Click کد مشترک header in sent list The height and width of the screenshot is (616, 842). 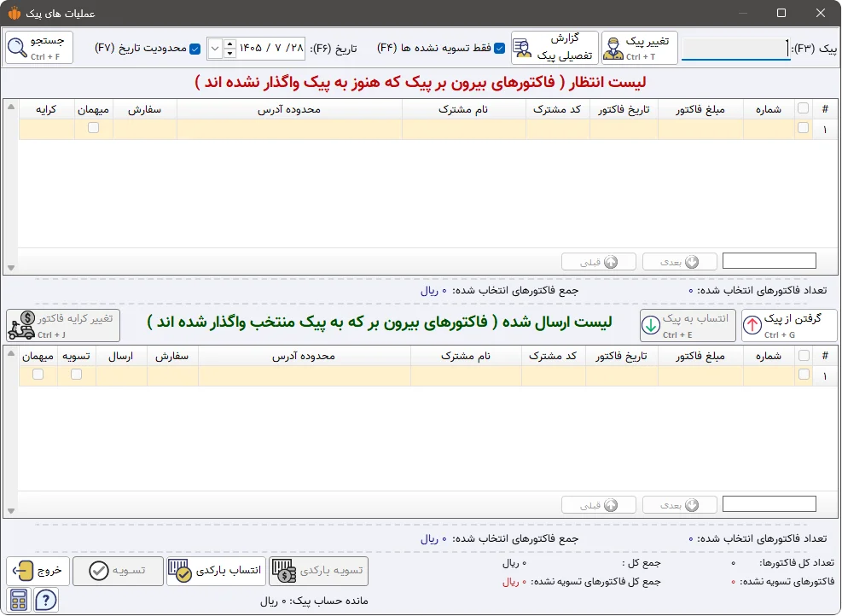tap(553, 357)
